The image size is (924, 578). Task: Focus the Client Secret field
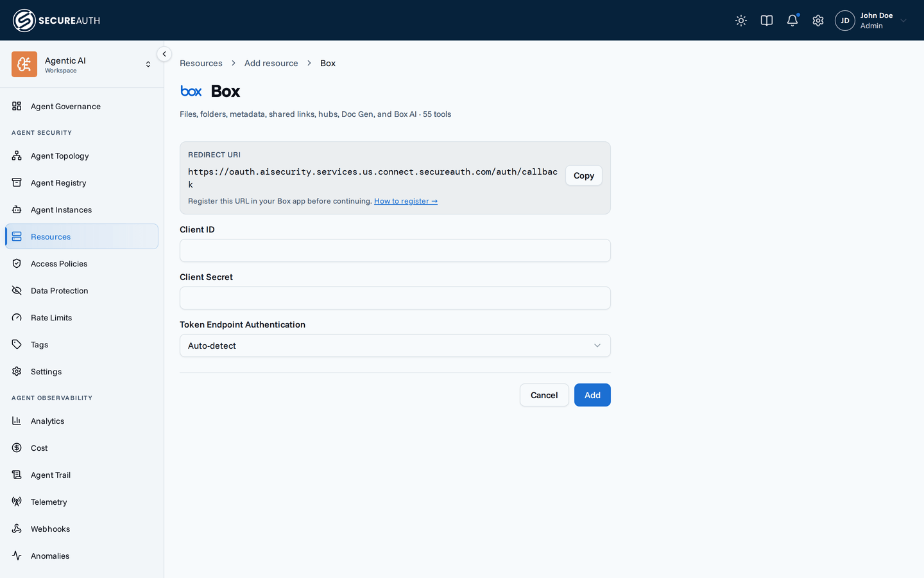click(395, 298)
